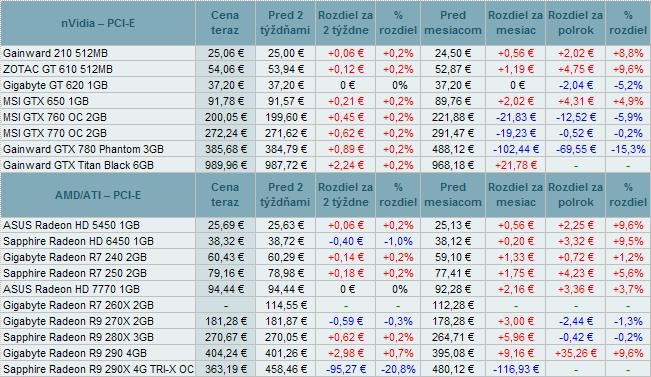Viewport: 651px width, 377px height.
Task: Click the 989,96 € current price cell
Action: tap(225, 165)
